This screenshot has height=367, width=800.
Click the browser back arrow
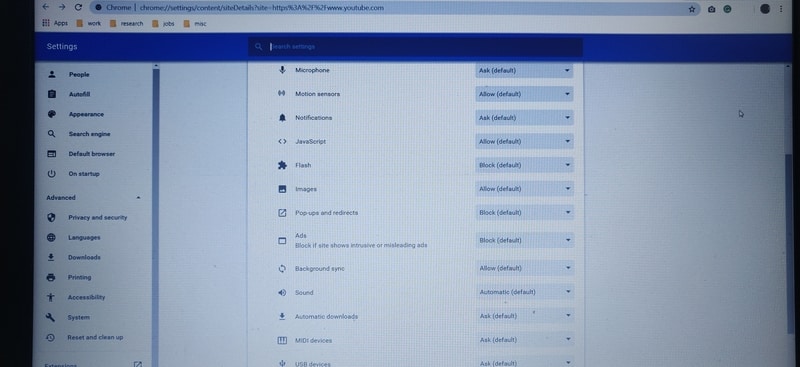click(45, 7)
